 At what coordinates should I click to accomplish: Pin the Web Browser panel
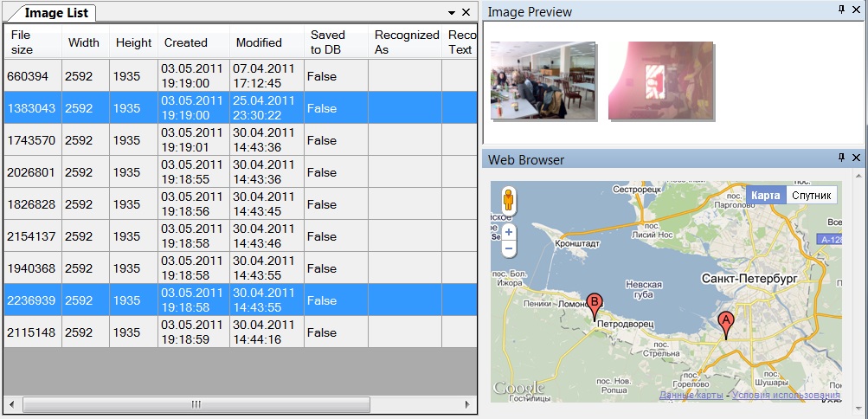coord(841,158)
